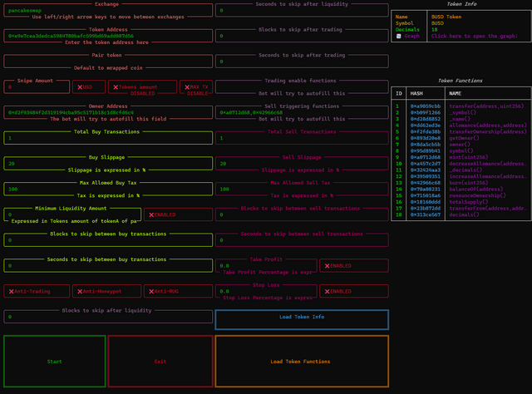Click Trading enable functions field
Viewport: 532px width, 394px height.
(302, 87)
